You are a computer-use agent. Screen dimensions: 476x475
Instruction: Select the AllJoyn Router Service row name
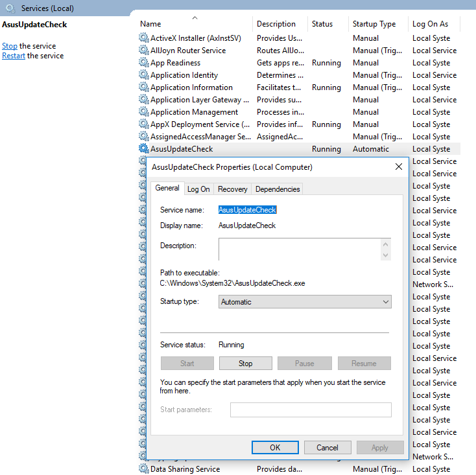point(188,51)
